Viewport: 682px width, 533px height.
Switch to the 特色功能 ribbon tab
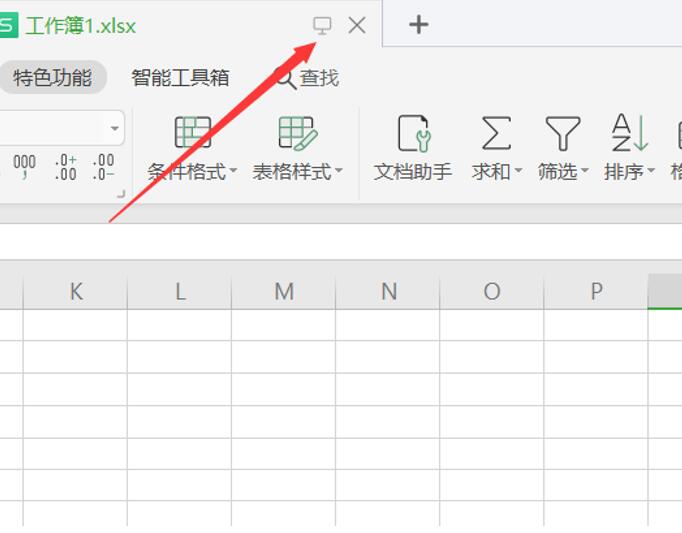tap(53, 77)
